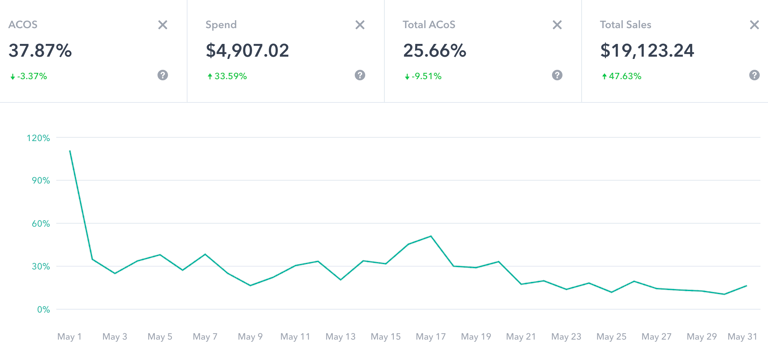This screenshot has height=361, width=768.
Task: Click the Spend card title
Action: click(221, 25)
